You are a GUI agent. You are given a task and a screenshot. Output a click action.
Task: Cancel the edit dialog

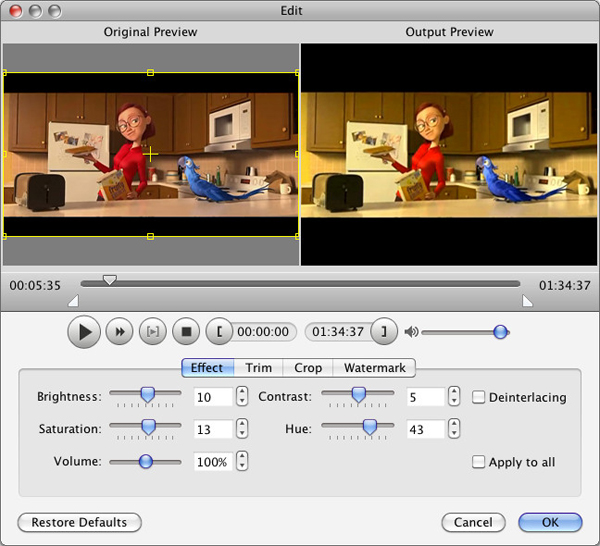473,522
